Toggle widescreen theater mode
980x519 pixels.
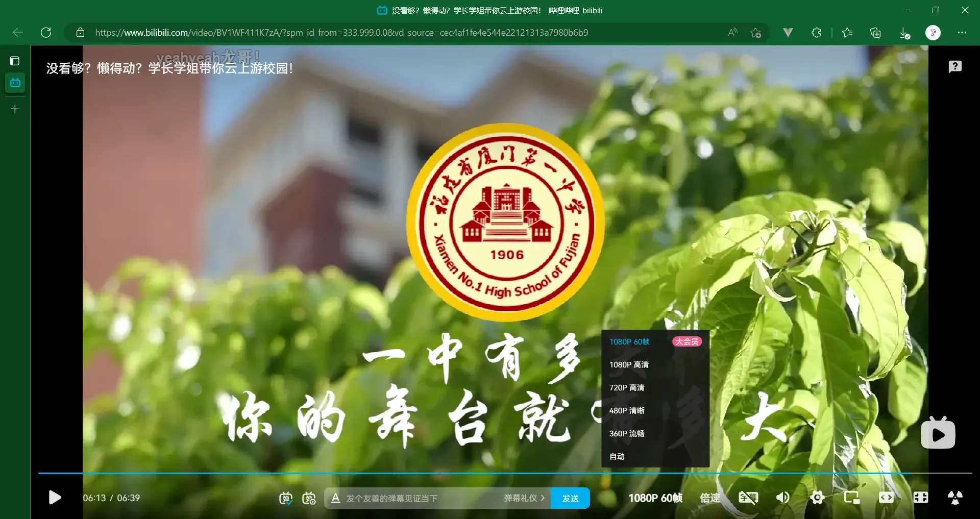click(x=886, y=498)
